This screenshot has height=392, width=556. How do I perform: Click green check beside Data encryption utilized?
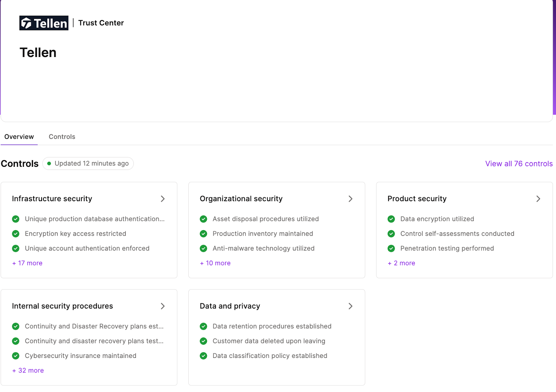click(x=391, y=219)
